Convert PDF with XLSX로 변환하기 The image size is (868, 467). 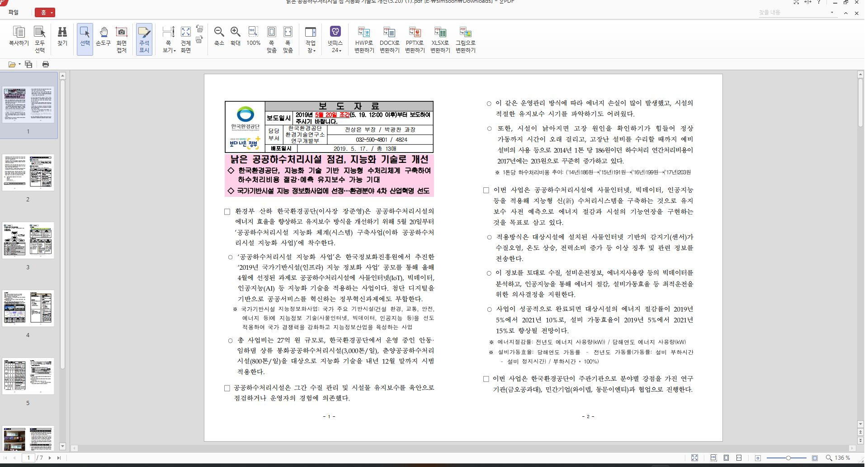click(440, 39)
